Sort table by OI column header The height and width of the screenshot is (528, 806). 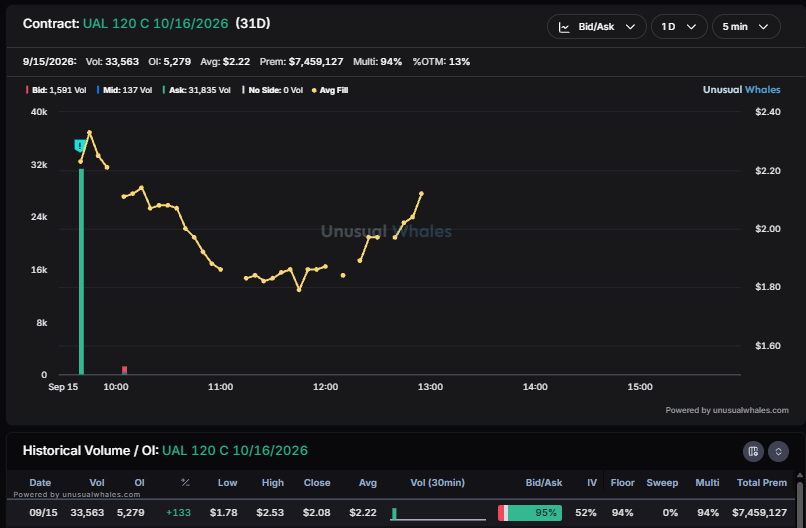click(139, 482)
